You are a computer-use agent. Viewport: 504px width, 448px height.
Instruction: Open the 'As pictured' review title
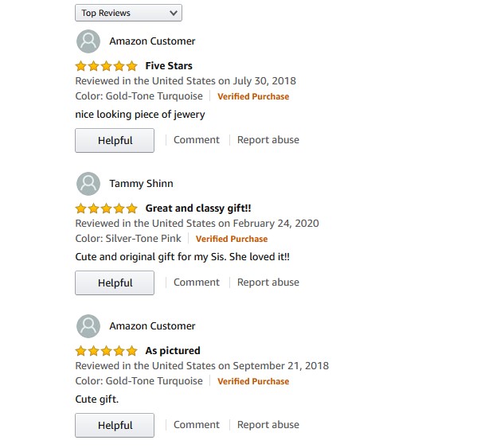[173, 351]
